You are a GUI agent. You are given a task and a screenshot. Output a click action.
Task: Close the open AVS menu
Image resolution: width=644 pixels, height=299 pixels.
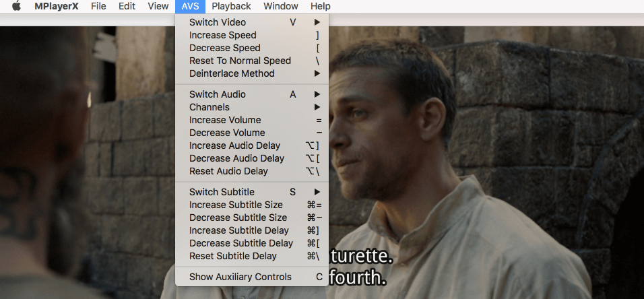coord(190,6)
